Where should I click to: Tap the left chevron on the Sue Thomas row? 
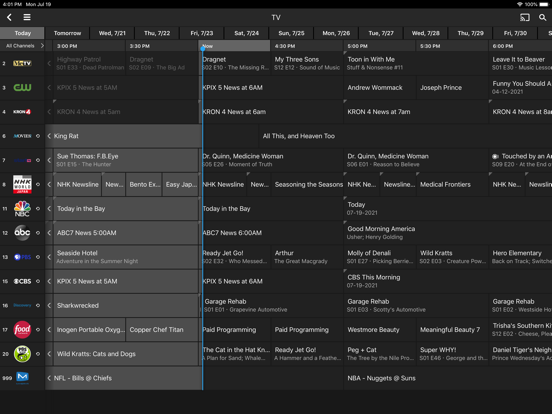(x=49, y=160)
